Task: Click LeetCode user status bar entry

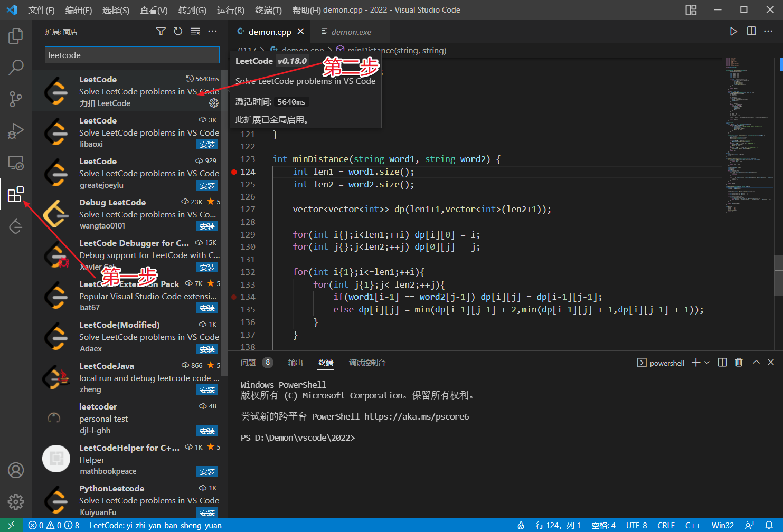Action: click(x=156, y=525)
